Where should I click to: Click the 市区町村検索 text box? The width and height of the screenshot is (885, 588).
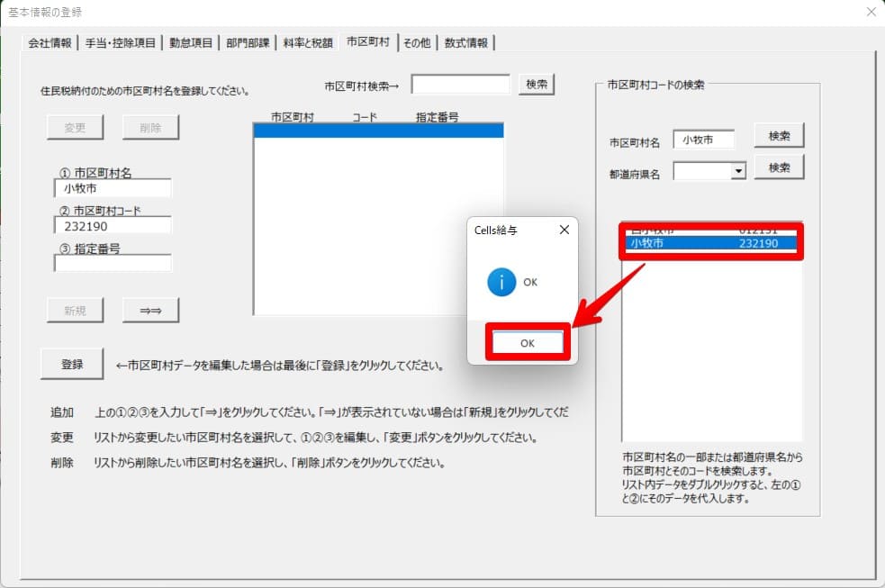(461, 85)
